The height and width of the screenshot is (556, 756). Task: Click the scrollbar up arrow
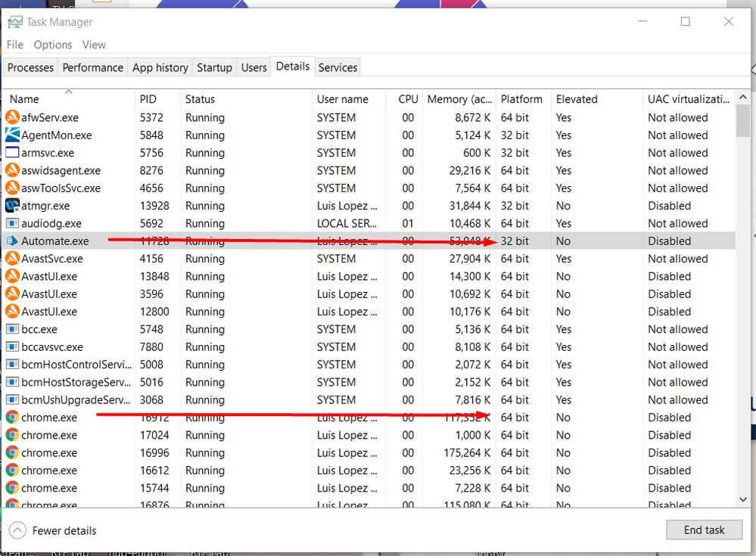point(743,97)
